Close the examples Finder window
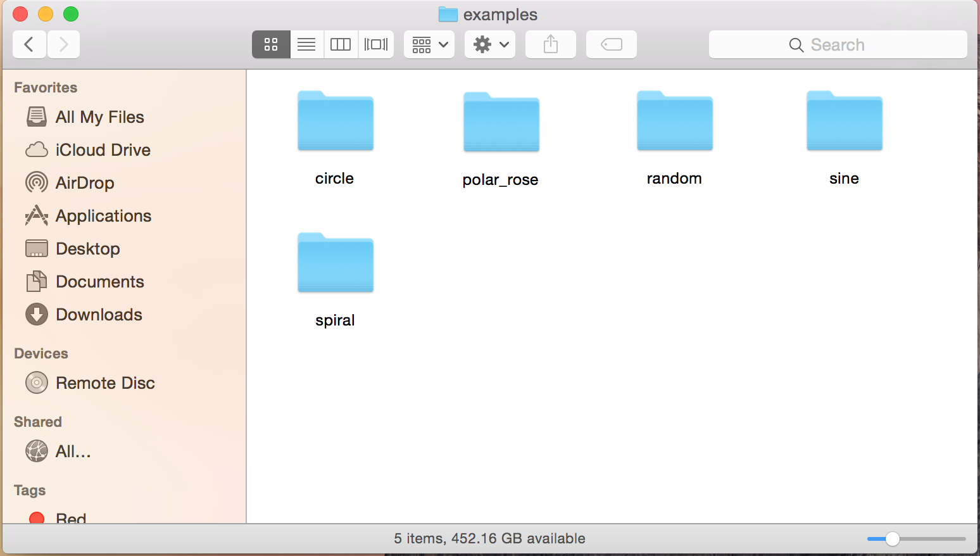The height and width of the screenshot is (556, 980). click(x=20, y=13)
